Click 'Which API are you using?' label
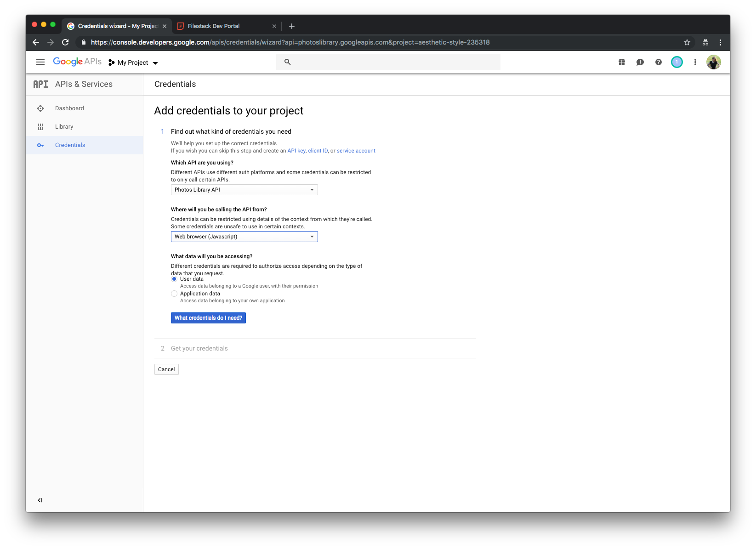Viewport: 756px width, 549px height. pos(202,163)
